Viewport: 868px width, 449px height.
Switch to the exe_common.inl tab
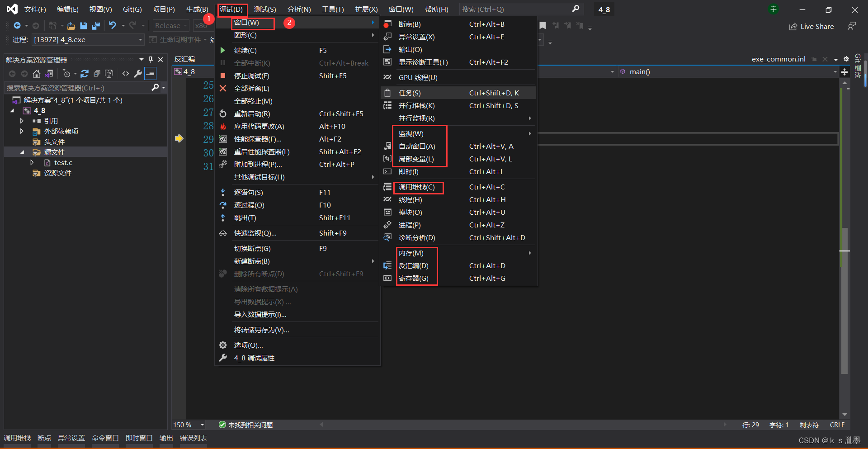click(x=778, y=59)
